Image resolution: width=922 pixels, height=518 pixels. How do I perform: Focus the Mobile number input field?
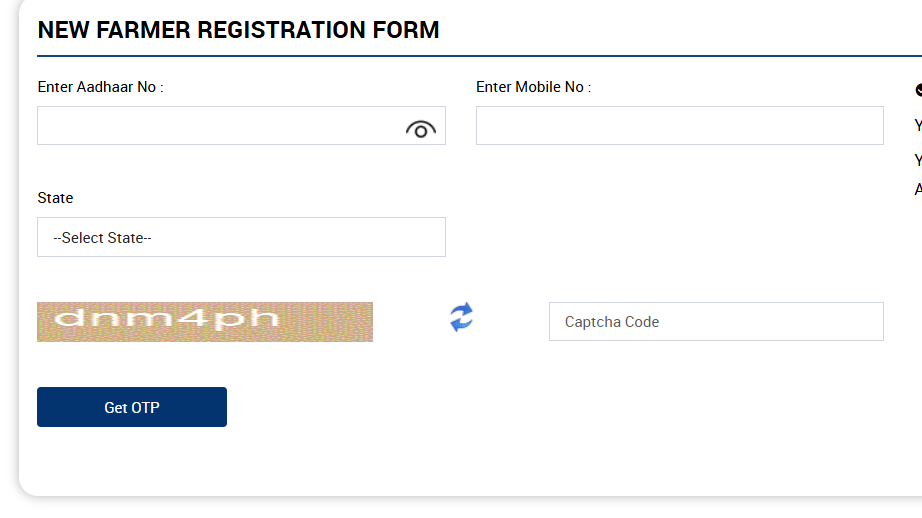[x=679, y=126]
